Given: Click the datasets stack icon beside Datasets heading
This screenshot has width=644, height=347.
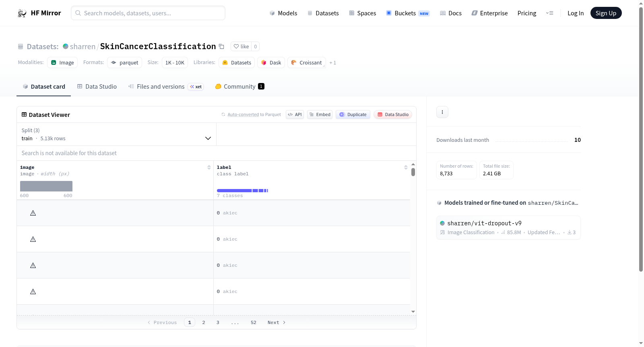Looking at the screenshot, I should 21,47.
